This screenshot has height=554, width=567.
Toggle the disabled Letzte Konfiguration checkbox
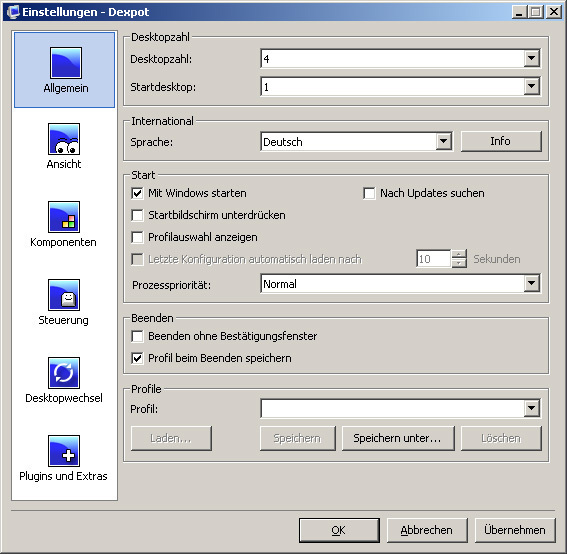tap(137, 259)
